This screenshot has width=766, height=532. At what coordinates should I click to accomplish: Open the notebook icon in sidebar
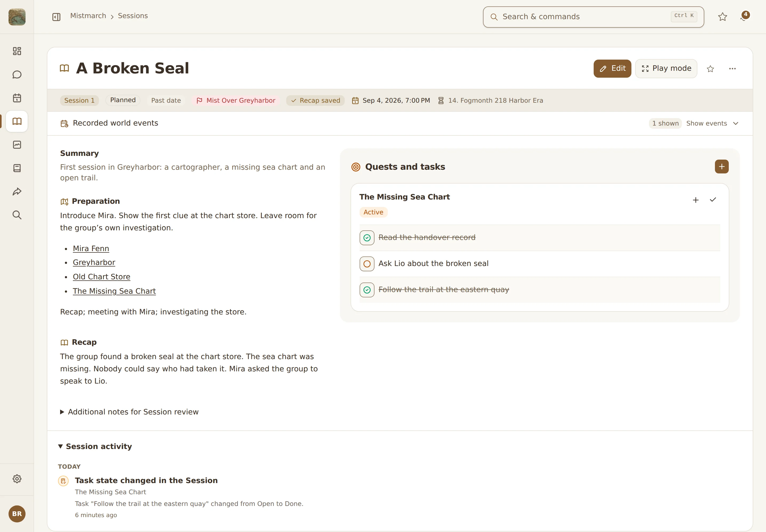pyautogui.click(x=17, y=168)
